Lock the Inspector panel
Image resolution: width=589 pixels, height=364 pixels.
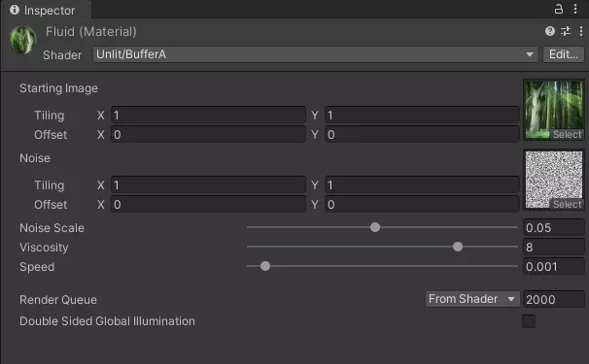pyautogui.click(x=559, y=9)
